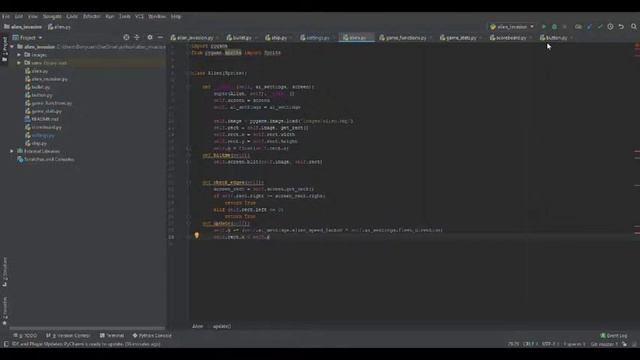Click the locate file target icon
640x360 pixels.
coord(126,37)
